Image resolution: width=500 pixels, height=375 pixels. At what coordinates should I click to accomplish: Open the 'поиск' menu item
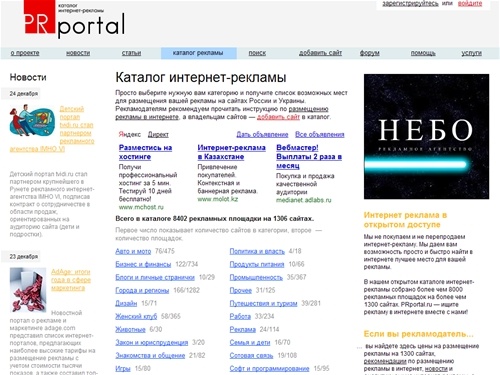click(257, 53)
